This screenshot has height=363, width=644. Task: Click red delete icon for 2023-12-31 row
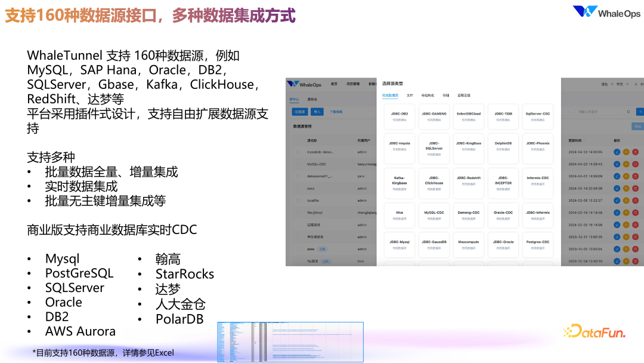point(636,237)
